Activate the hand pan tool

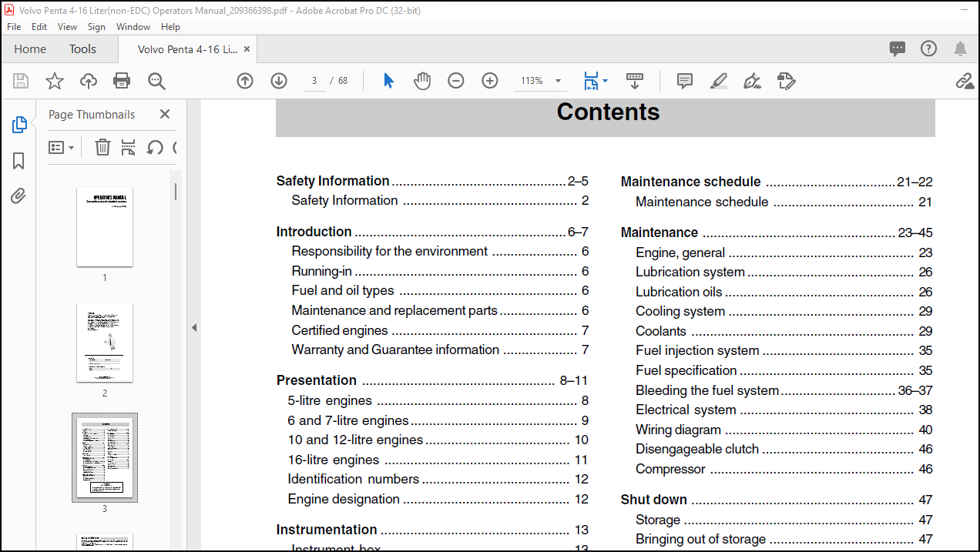point(422,81)
